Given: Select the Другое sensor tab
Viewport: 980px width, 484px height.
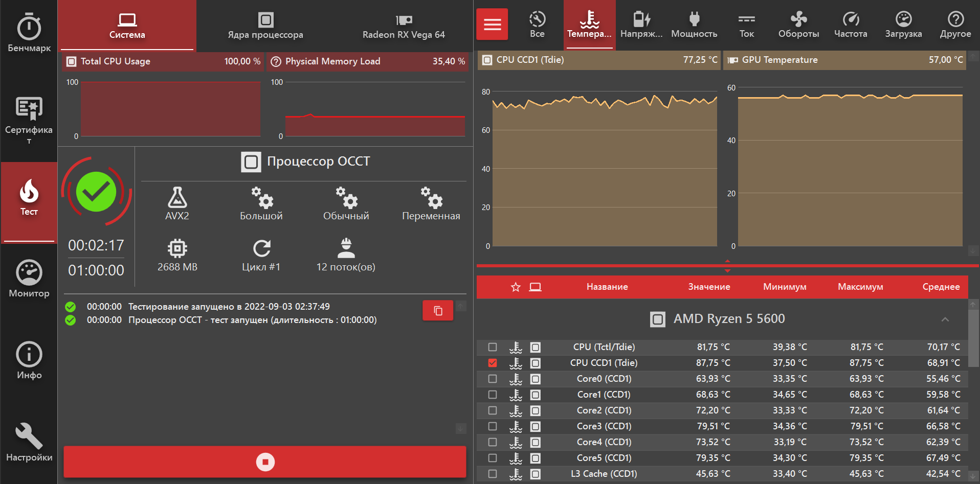Looking at the screenshot, I should pyautogui.click(x=955, y=25).
